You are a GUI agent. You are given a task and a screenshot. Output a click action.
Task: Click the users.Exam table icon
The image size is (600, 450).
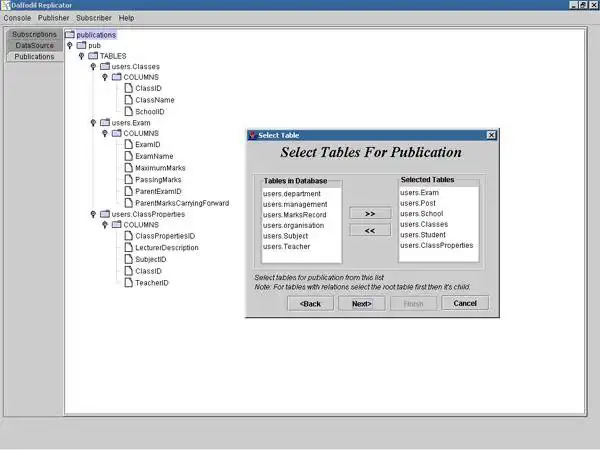105,122
